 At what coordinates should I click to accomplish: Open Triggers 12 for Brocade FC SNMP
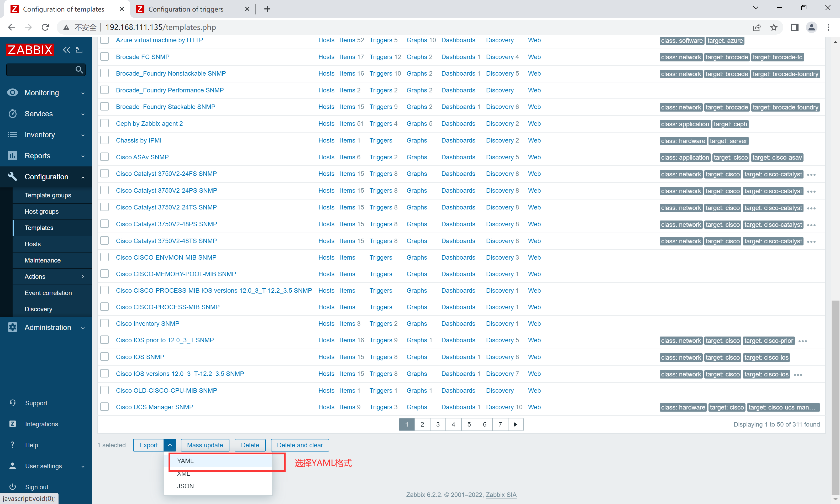[x=385, y=57]
